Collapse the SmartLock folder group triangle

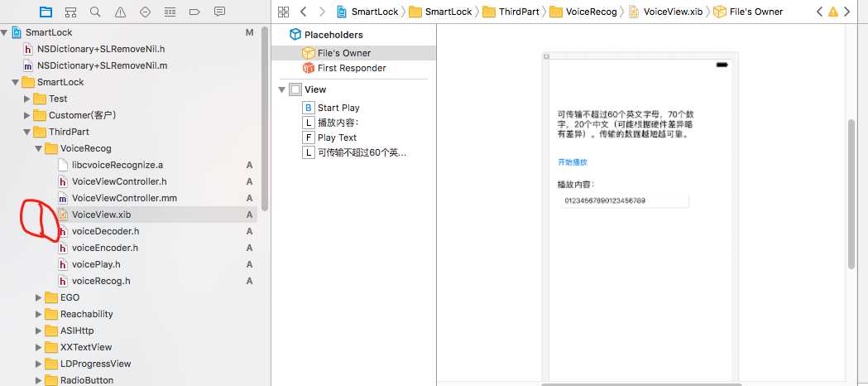point(15,83)
